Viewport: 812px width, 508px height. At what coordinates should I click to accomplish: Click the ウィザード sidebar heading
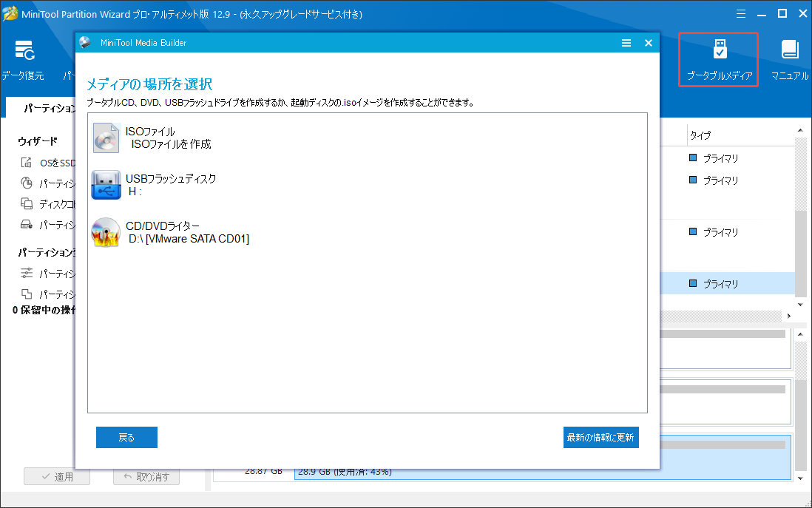tap(37, 141)
